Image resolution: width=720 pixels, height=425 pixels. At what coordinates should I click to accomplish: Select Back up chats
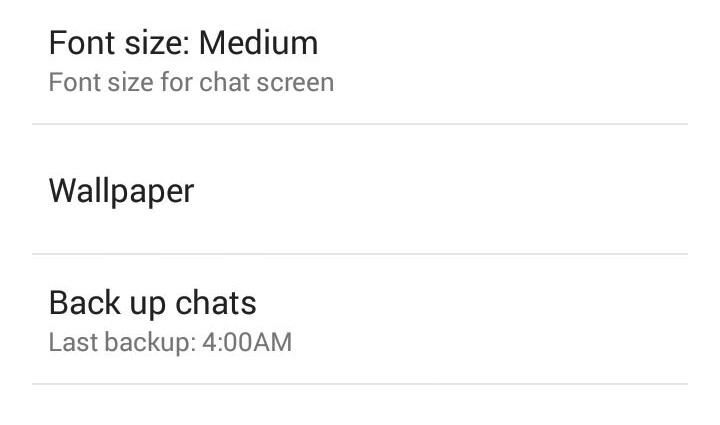[x=360, y=319]
